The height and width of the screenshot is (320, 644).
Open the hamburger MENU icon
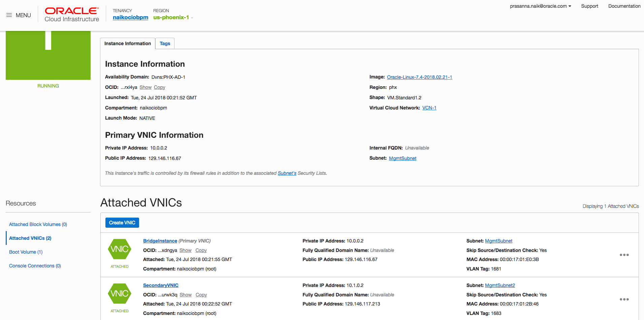[x=9, y=15]
